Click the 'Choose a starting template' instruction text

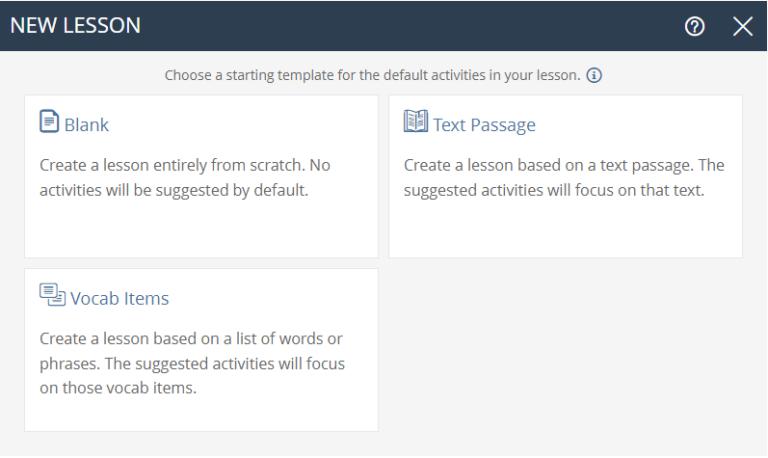click(372, 76)
